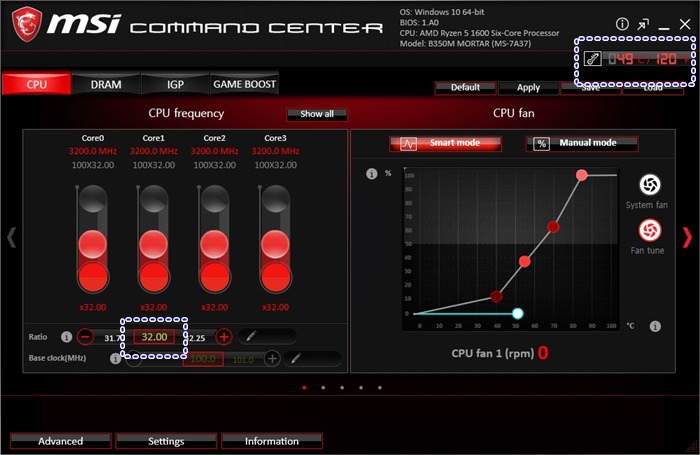Switch CPU fan to Manual mode

click(x=582, y=143)
